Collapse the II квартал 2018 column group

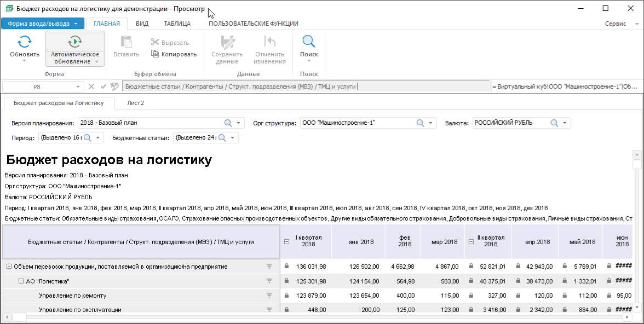click(472, 242)
